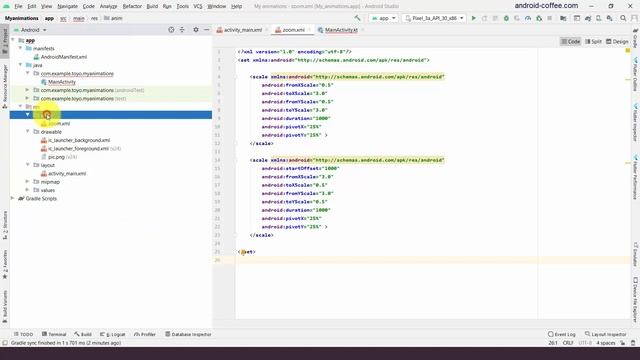Viewport: 640px width, 360px height.
Task: Open the TODO tool window
Action: click(x=23, y=334)
